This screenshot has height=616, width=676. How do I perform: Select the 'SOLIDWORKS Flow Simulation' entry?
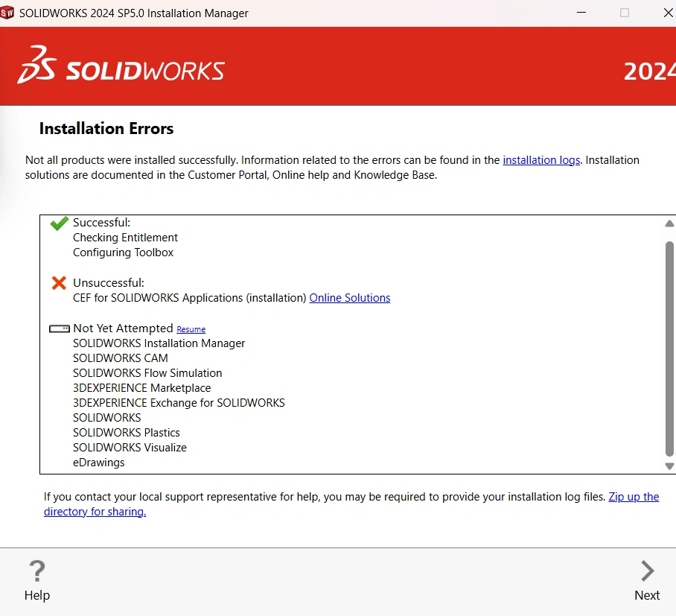coord(147,373)
